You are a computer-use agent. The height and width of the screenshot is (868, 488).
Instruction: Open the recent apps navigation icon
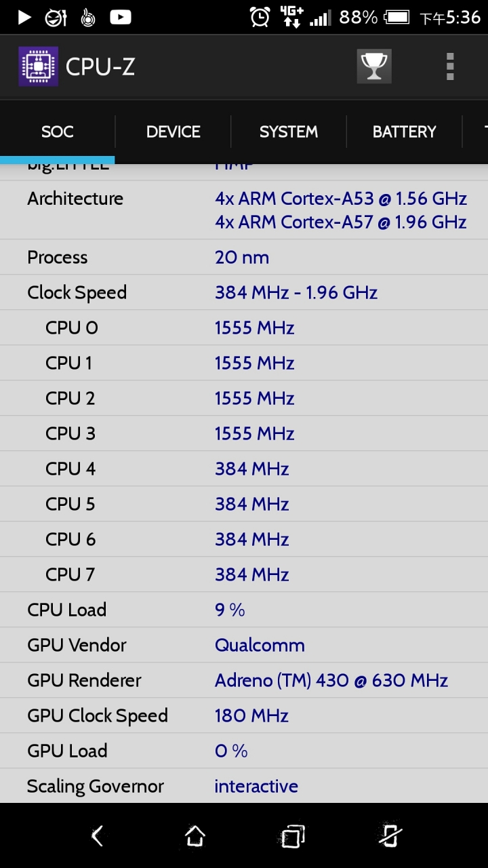293,836
